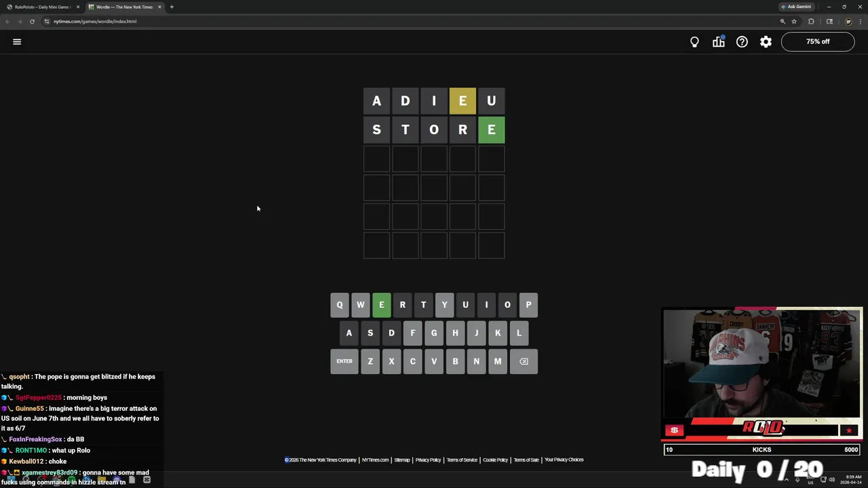Click the green E tile in STORE
The image size is (868, 488).
492,129
